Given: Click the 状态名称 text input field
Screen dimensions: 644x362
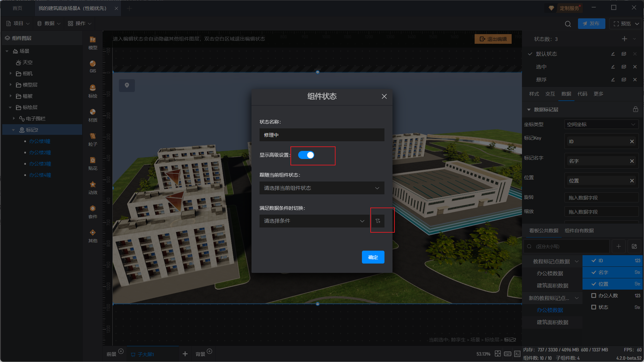Looking at the screenshot, I should click(322, 135).
